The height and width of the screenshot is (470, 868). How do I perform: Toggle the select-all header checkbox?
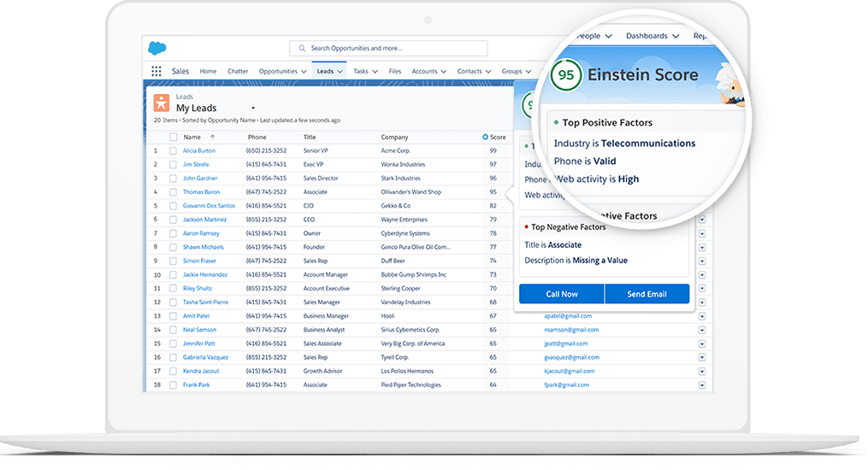(174, 137)
